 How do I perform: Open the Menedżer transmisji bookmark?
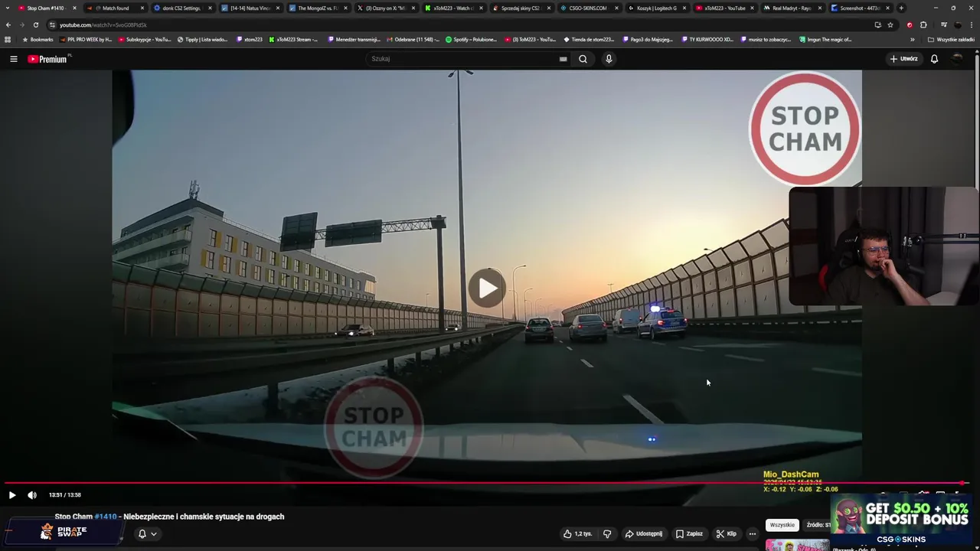[x=354, y=39]
